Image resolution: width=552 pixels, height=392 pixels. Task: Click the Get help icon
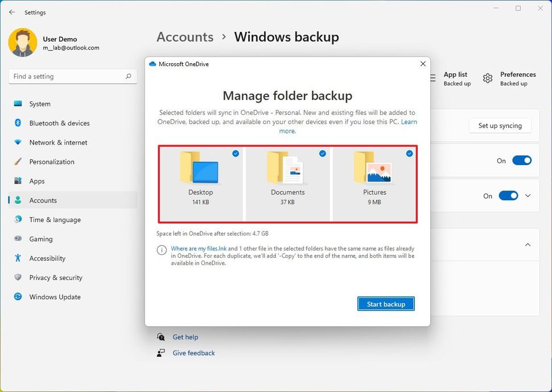(x=161, y=337)
